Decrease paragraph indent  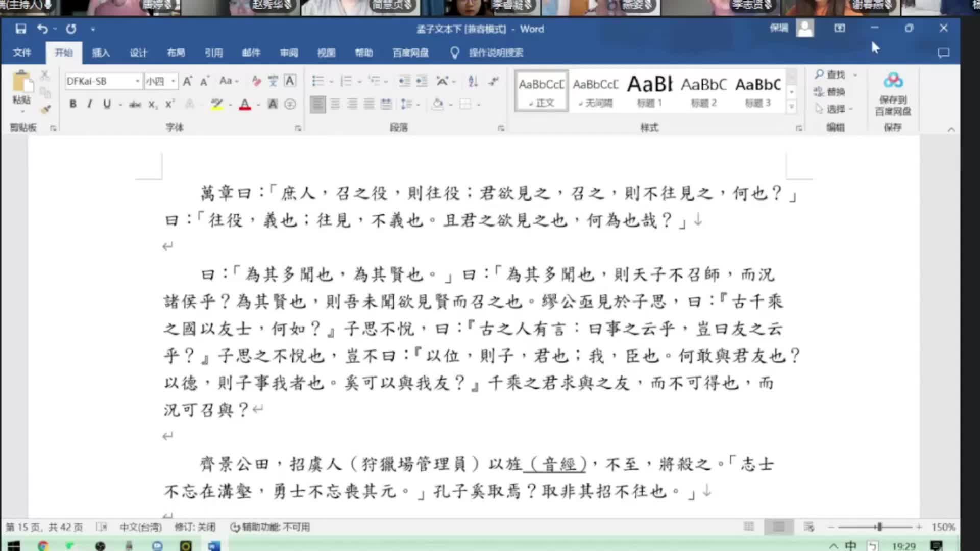coord(405,81)
